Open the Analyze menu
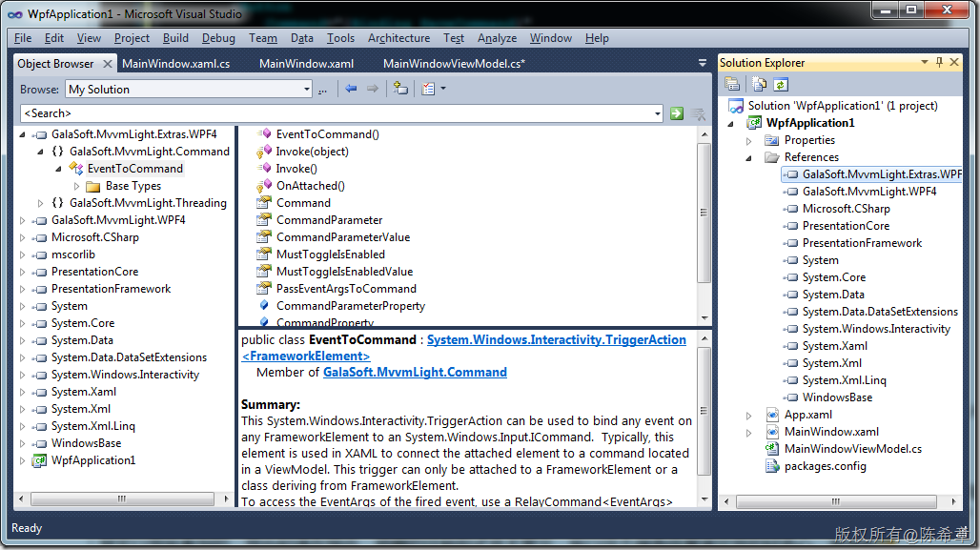The width and height of the screenshot is (980, 550). coord(497,38)
